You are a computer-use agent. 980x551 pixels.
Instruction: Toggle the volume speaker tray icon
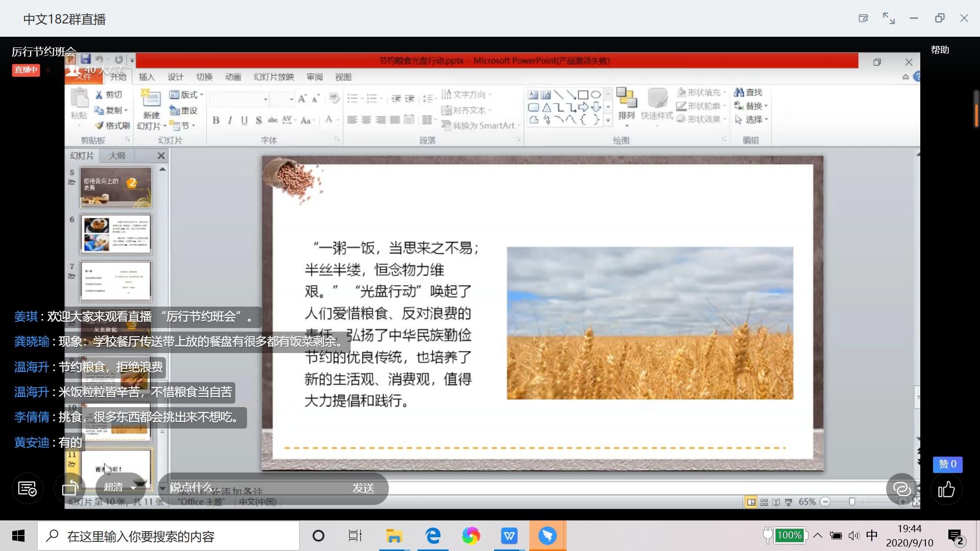[853, 535]
